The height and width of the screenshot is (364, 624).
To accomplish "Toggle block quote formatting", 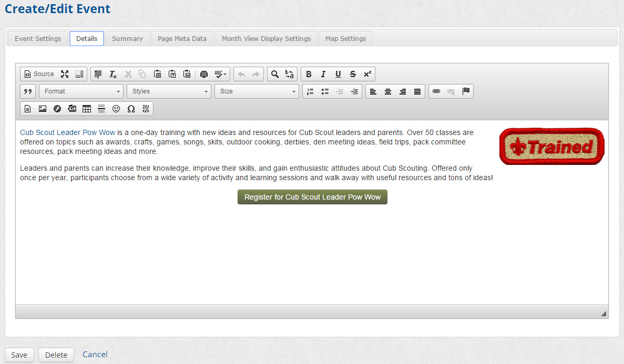I will (x=28, y=91).
